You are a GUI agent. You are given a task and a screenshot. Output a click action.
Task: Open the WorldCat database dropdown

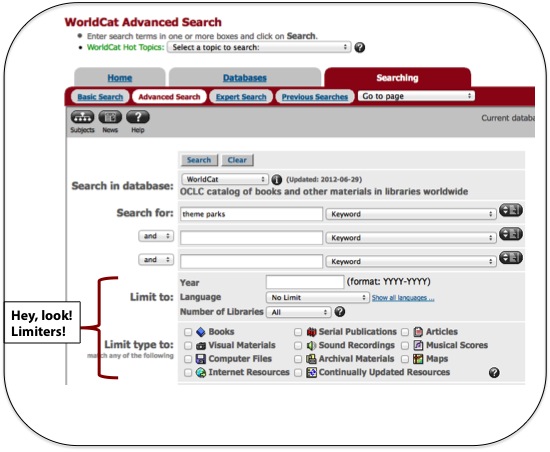[225, 180]
